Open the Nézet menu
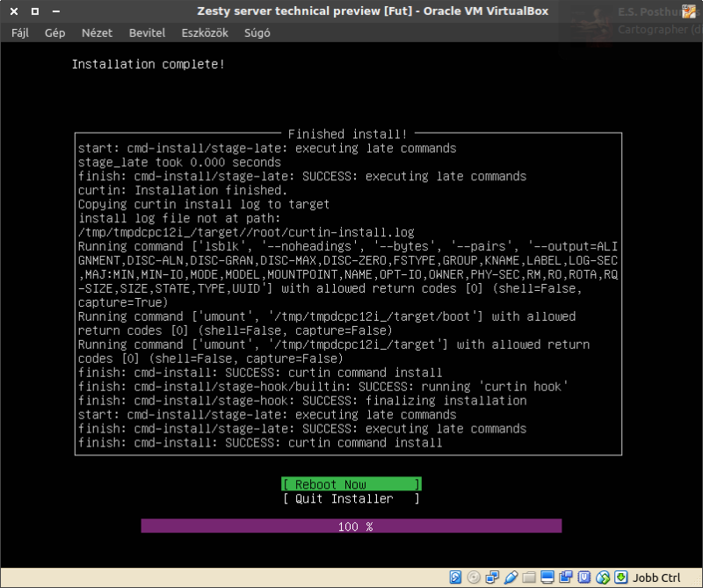The image size is (703, 588). coord(97,33)
